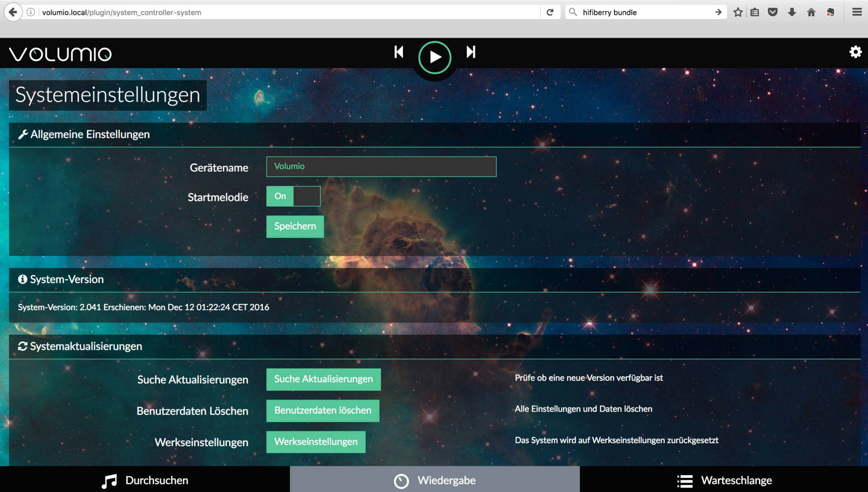868x492 pixels.
Task: Switch to the Wiedergabe tab
Action: point(434,480)
